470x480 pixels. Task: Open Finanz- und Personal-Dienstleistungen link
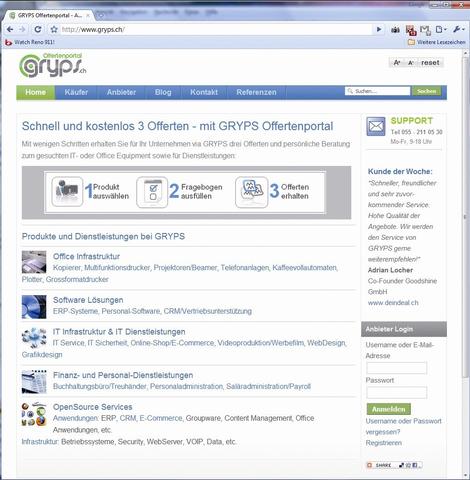point(123,375)
